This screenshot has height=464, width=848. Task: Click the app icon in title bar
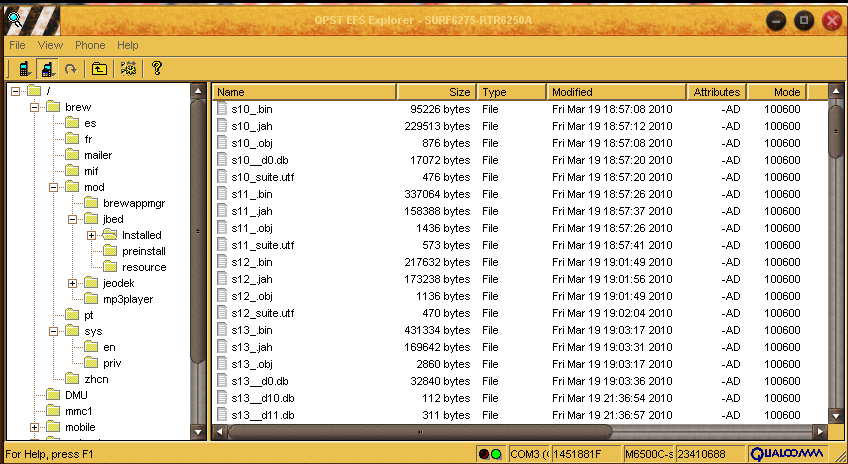(14, 19)
